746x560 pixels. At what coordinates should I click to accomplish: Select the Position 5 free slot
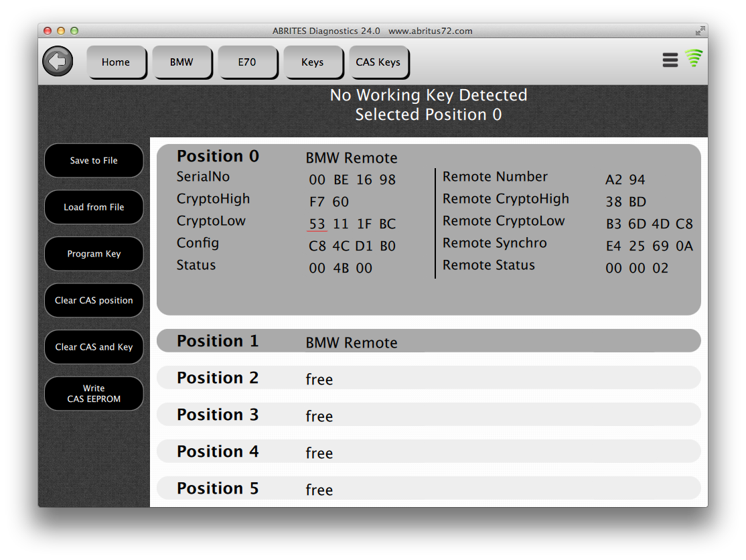click(429, 488)
